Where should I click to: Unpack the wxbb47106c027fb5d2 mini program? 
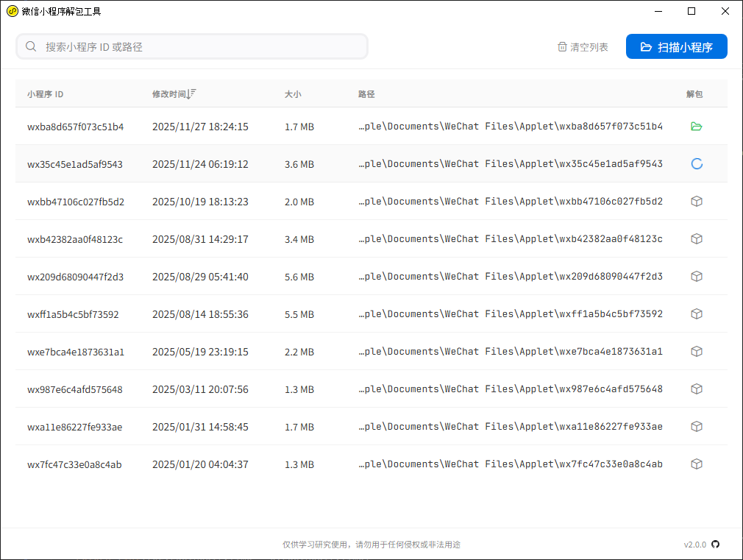pos(696,202)
